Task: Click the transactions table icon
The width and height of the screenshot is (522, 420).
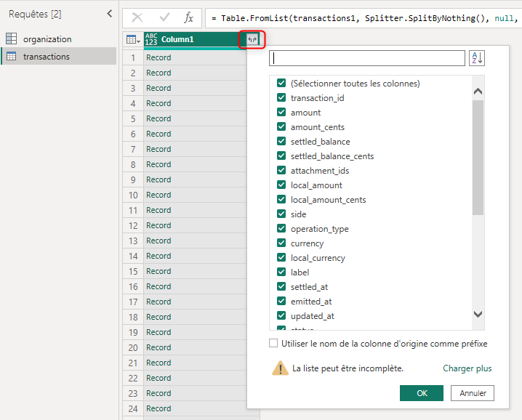Action: tap(12, 56)
